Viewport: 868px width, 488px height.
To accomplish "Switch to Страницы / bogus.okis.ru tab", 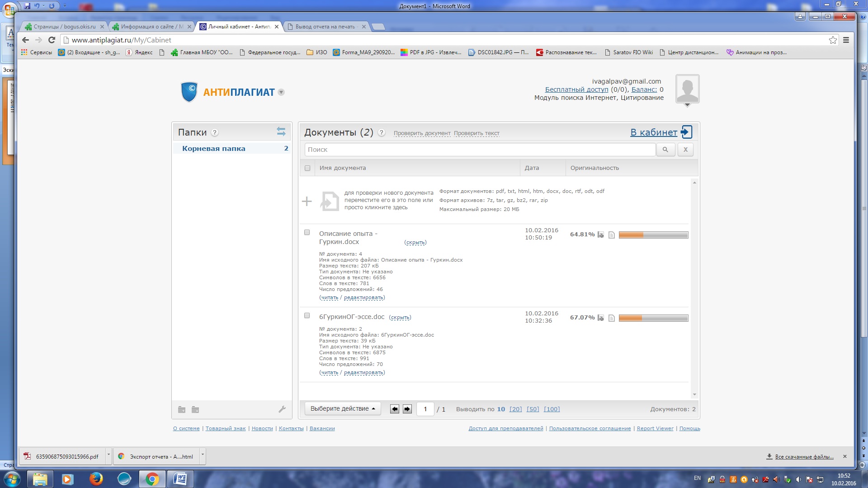I will [64, 27].
